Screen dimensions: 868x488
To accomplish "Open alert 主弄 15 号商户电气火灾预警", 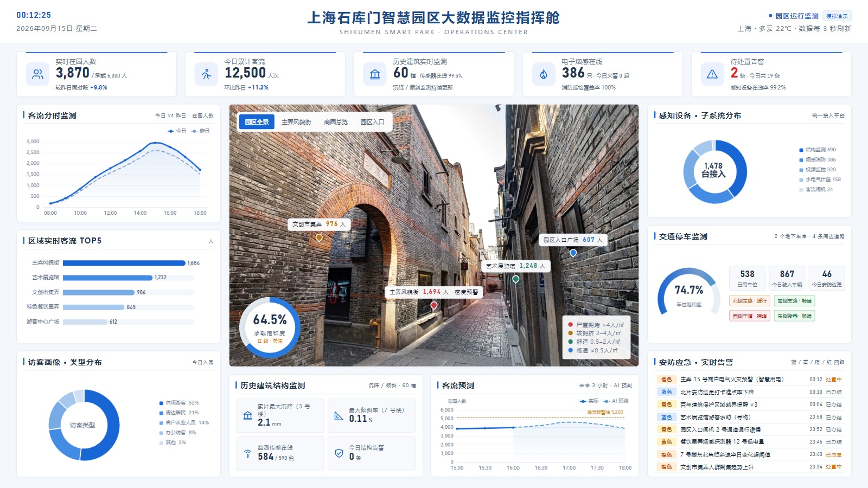I will click(749, 380).
